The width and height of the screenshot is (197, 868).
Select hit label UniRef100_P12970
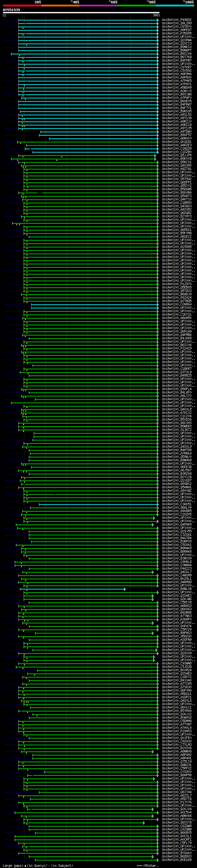(177, 284)
